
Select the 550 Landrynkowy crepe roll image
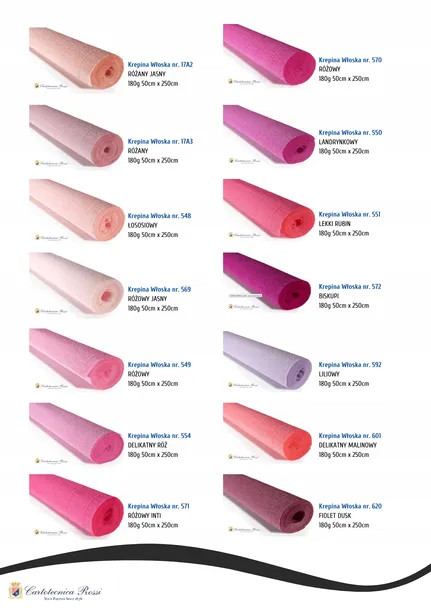point(269,134)
